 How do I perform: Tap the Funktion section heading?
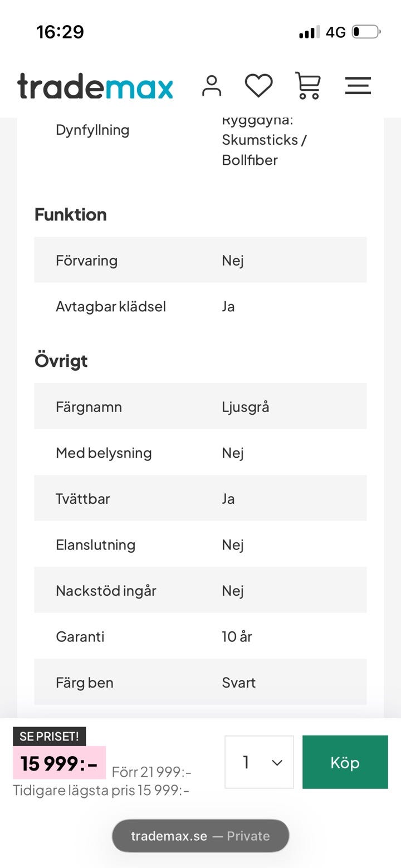click(71, 214)
